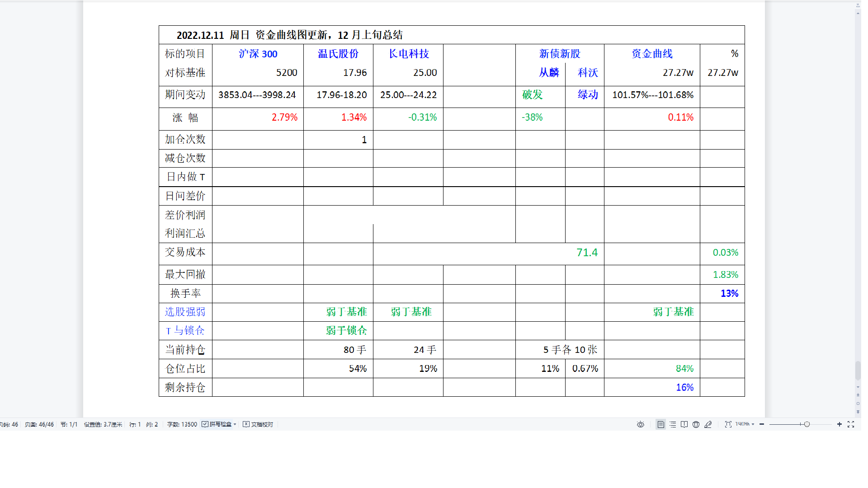Click the -38% value
The width and height of the screenshot is (868, 488).
pos(532,117)
